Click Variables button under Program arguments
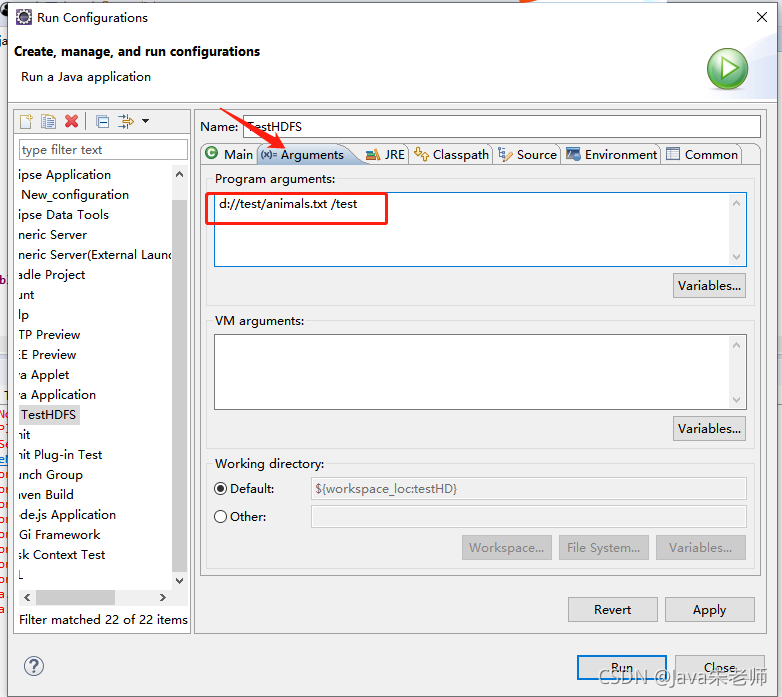782x697 pixels. 709,286
